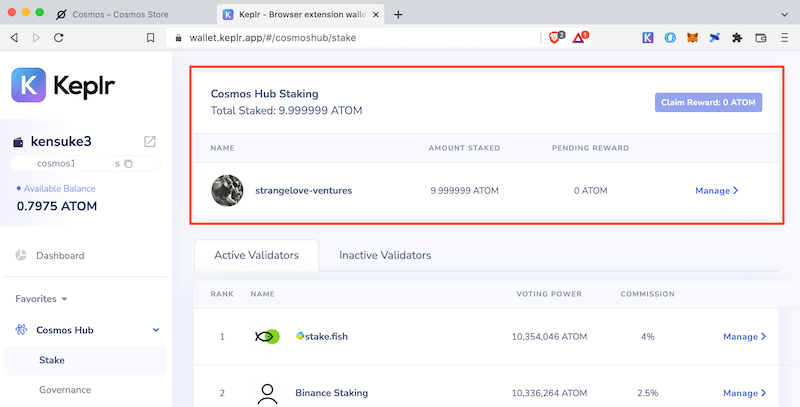Screen dimensions: 800x407
Task: Click the COMMISSION column header
Action: tap(647, 294)
